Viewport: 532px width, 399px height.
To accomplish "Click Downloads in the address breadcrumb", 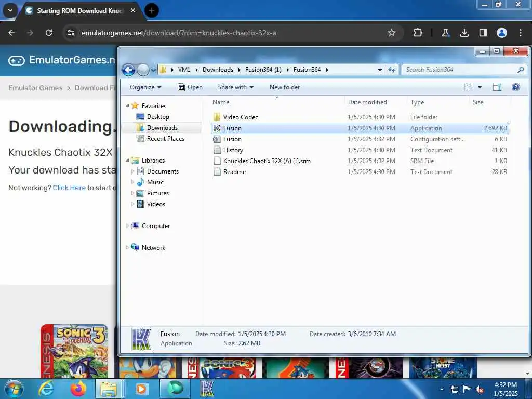I will point(218,70).
